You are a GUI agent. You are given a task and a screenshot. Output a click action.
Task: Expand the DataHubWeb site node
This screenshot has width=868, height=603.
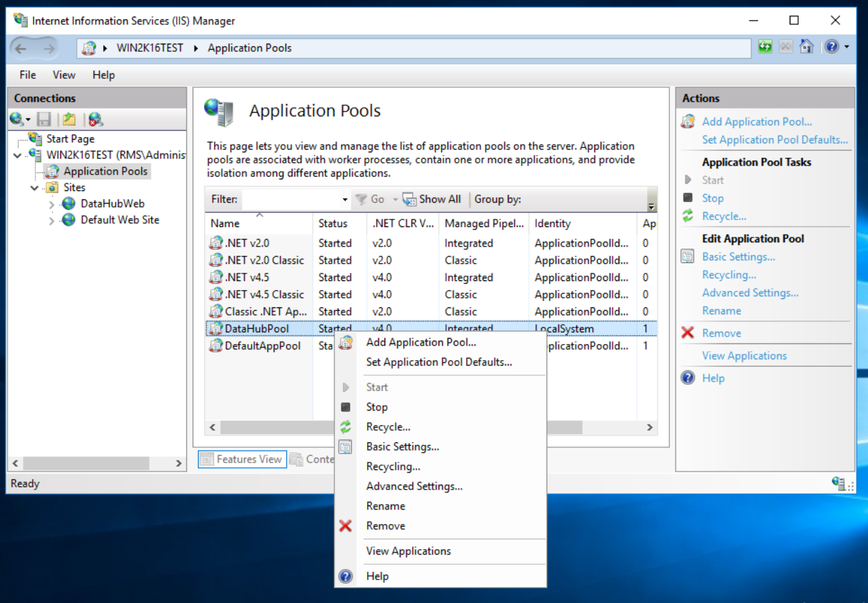point(52,204)
